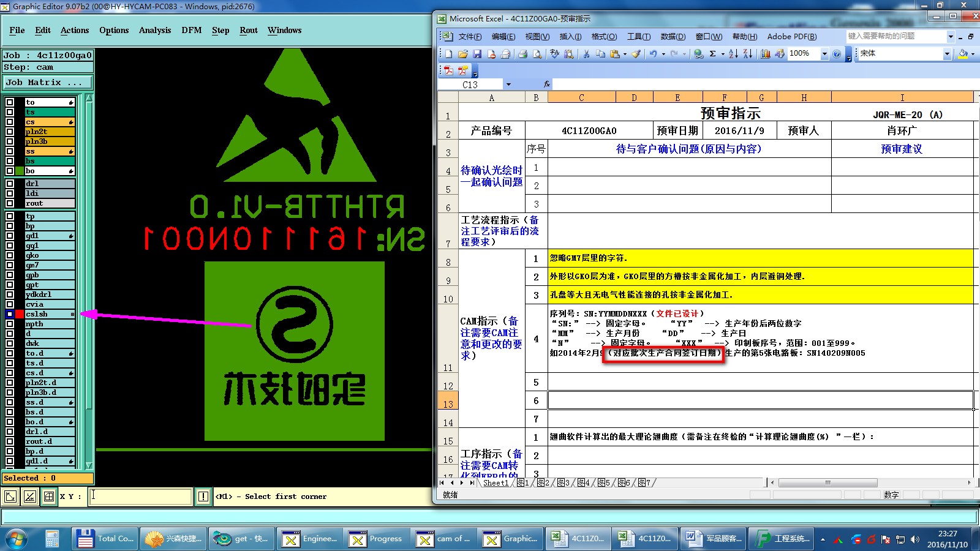
Task: Open Excel's 格式(O) menu
Action: [604, 37]
